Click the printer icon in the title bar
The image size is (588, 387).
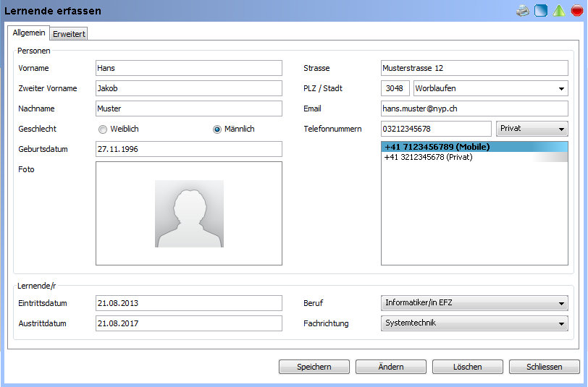click(522, 11)
